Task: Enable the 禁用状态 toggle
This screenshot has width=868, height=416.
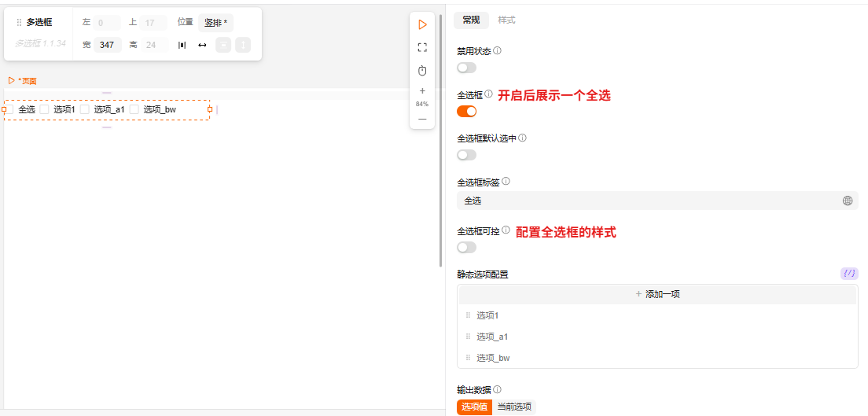Action: tap(466, 68)
